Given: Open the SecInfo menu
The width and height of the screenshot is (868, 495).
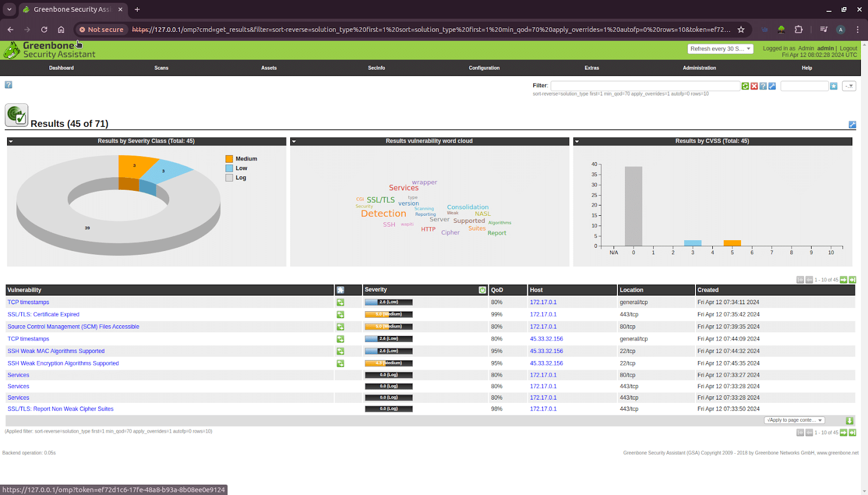Looking at the screenshot, I should (x=376, y=68).
